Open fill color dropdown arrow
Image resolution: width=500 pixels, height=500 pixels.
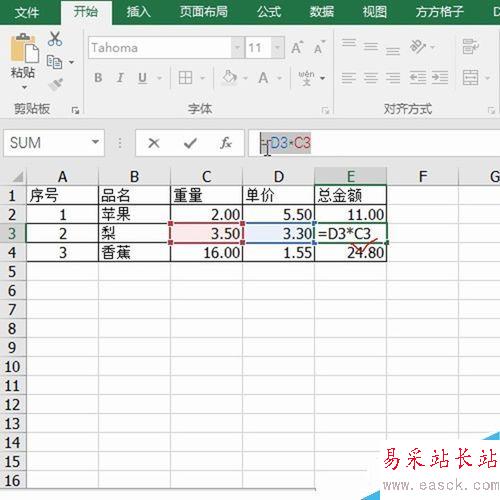coord(245,78)
